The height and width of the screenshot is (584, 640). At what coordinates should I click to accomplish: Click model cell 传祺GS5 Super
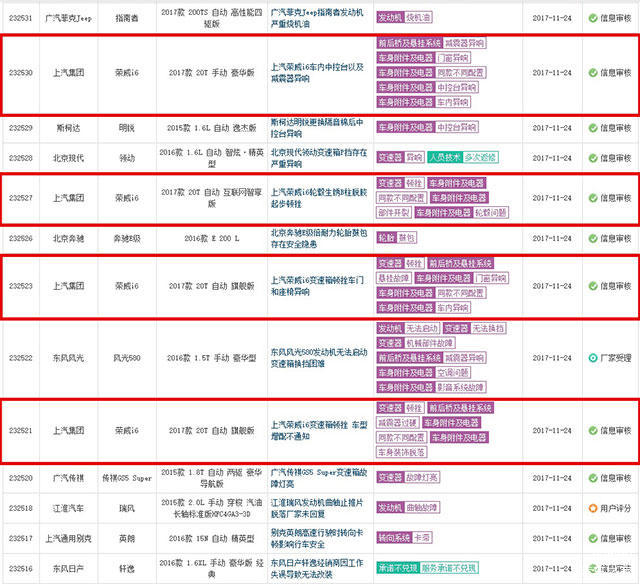pyautogui.click(x=127, y=478)
